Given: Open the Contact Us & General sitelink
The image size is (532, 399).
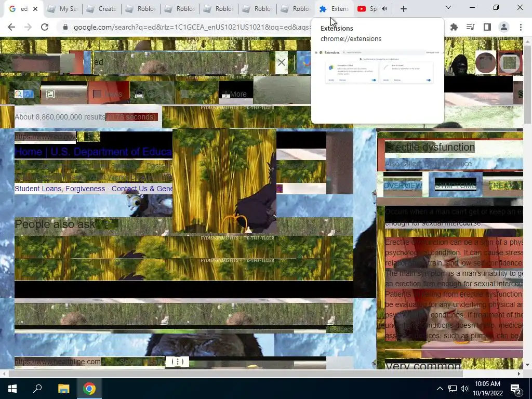Looking at the screenshot, I should coord(142,189).
